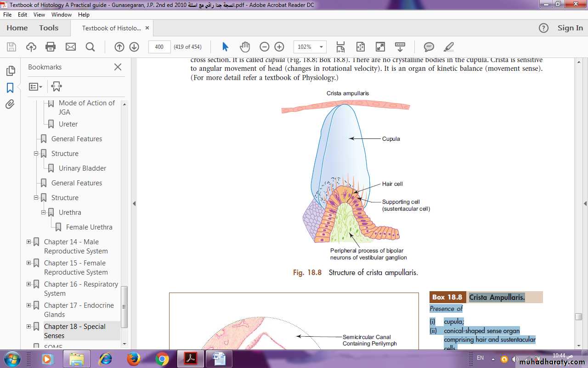588x368 pixels.
Task: Switch to the Tools tab
Action: (x=49, y=28)
